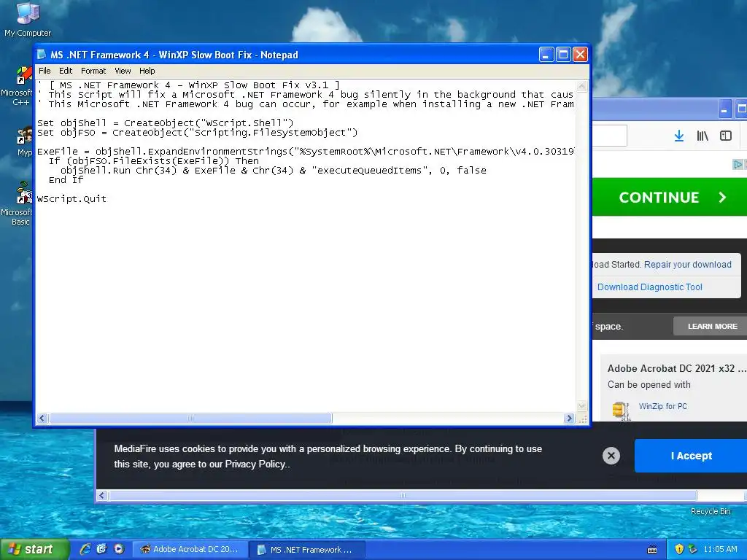The height and width of the screenshot is (560, 747).
Task: Click the 'WinXP Slow Boot Fix v3.1' comment line
Action: (x=189, y=85)
